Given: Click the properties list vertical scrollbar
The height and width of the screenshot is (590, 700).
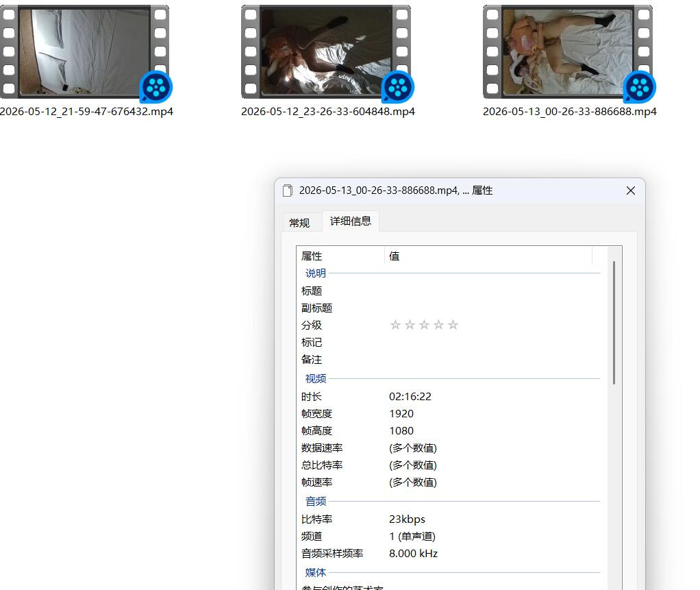Looking at the screenshot, I should pyautogui.click(x=614, y=323).
